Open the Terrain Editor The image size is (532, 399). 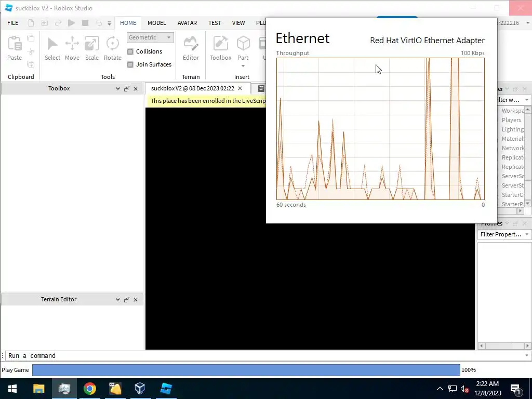click(x=191, y=48)
